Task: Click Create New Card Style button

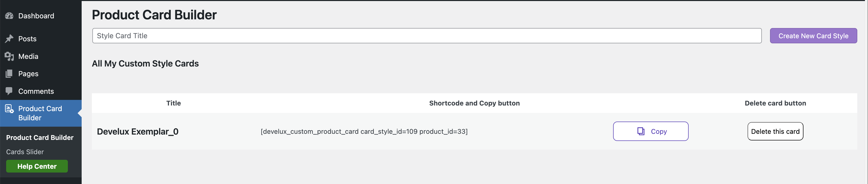Action: coord(813,36)
